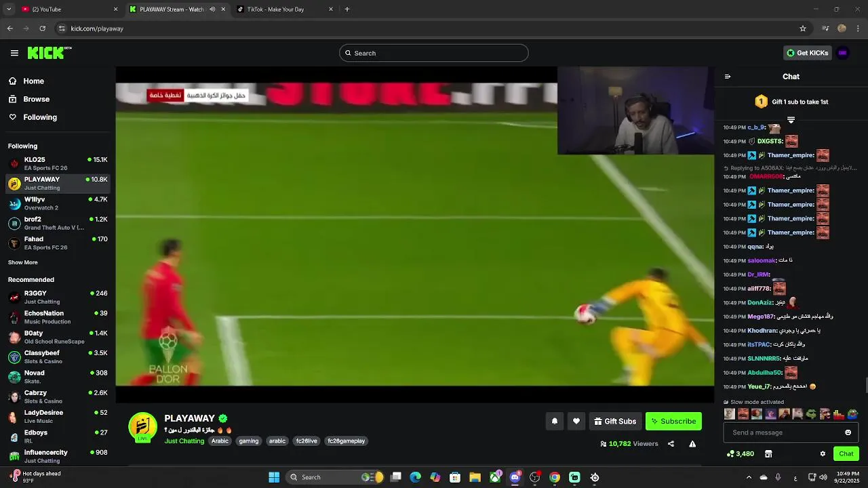Open the Just Chatting category link
This screenshot has height=488, width=868.
(x=184, y=441)
